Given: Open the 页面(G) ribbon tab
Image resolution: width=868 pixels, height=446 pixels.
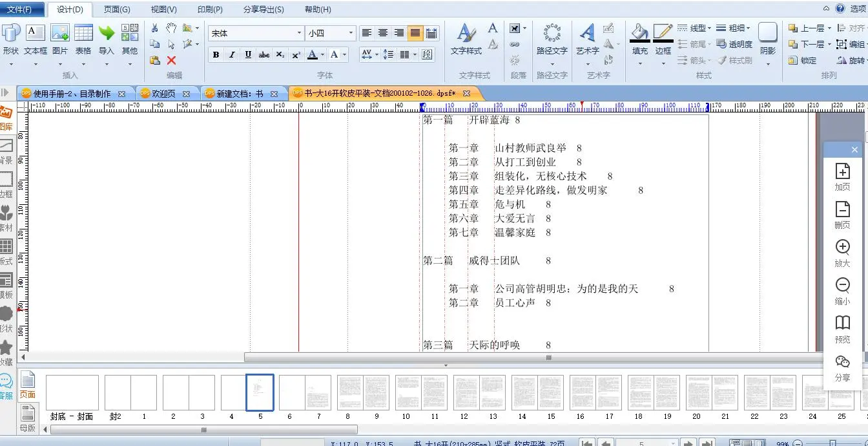Looking at the screenshot, I should click(x=117, y=10).
